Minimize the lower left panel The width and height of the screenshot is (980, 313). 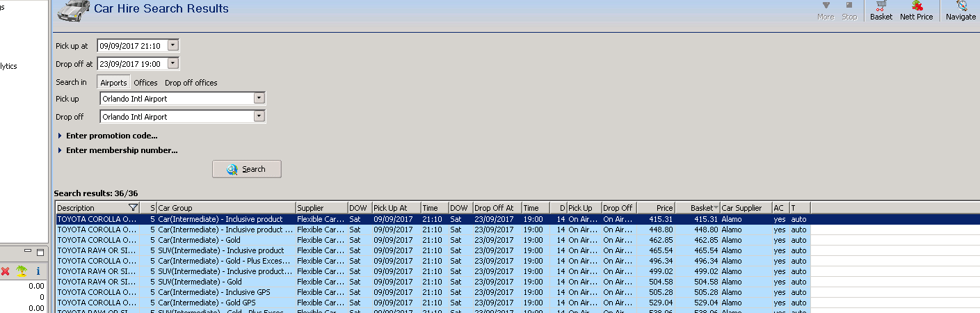pos(29,251)
